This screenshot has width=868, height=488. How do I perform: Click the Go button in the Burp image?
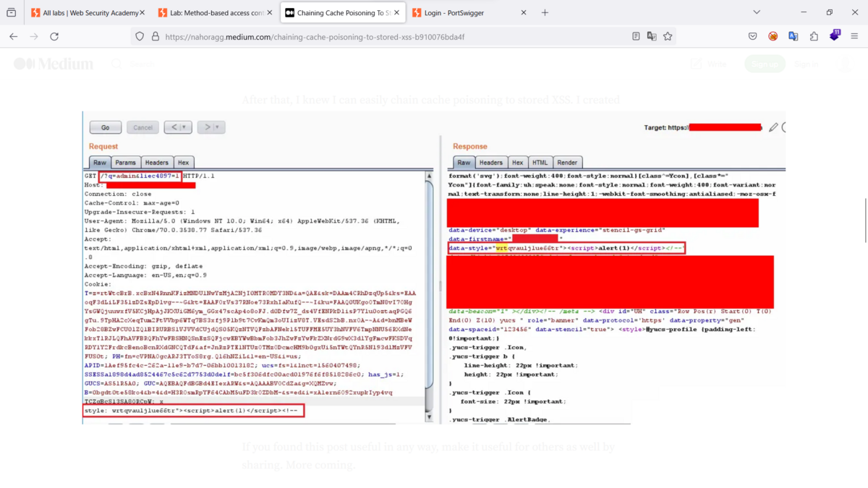106,127
